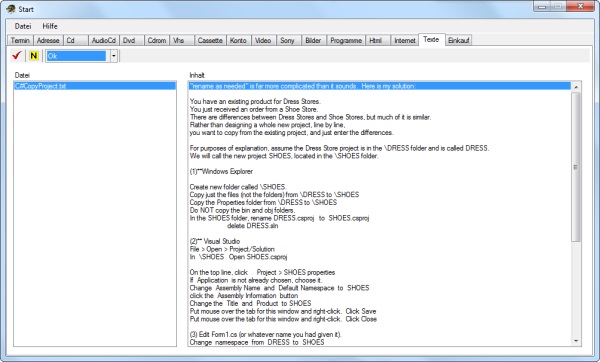Screen dimensions: 600x362
Task: Click line "Change the Title and Product to SHOES"
Action: point(250,303)
